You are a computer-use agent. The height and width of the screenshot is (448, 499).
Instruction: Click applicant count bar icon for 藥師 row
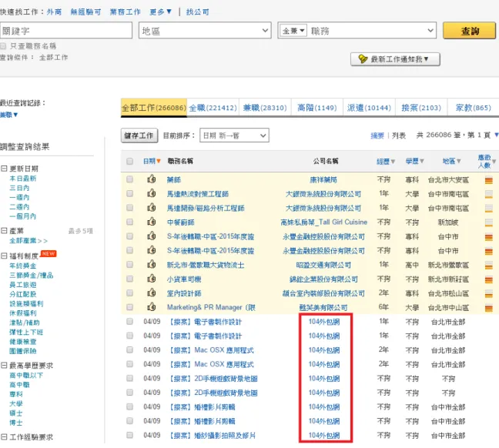tap(488, 180)
